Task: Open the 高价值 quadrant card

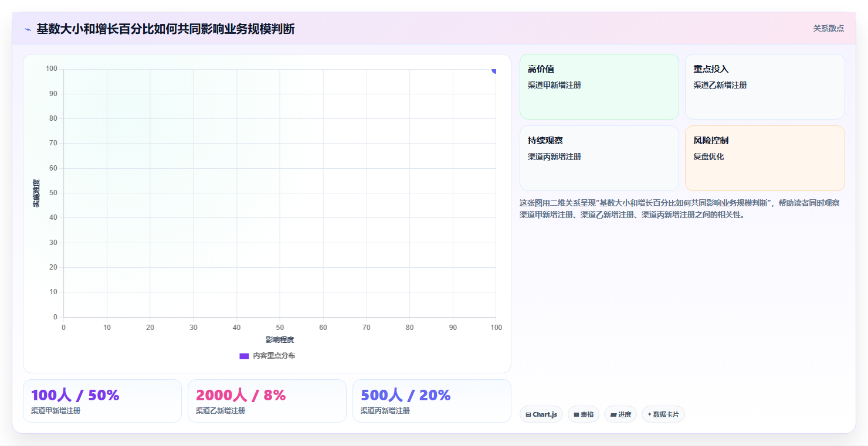Action: click(599, 87)
